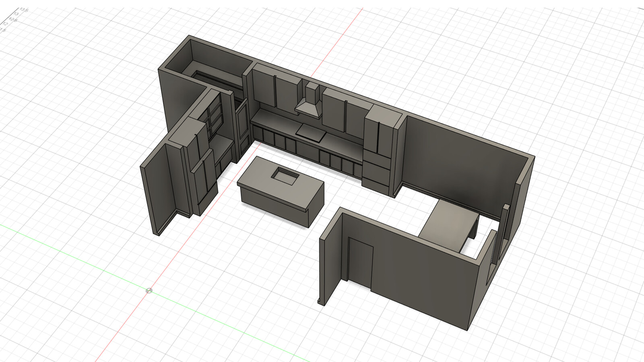
Task: Select the door on the front wall
Action: (x=360, y=263)
